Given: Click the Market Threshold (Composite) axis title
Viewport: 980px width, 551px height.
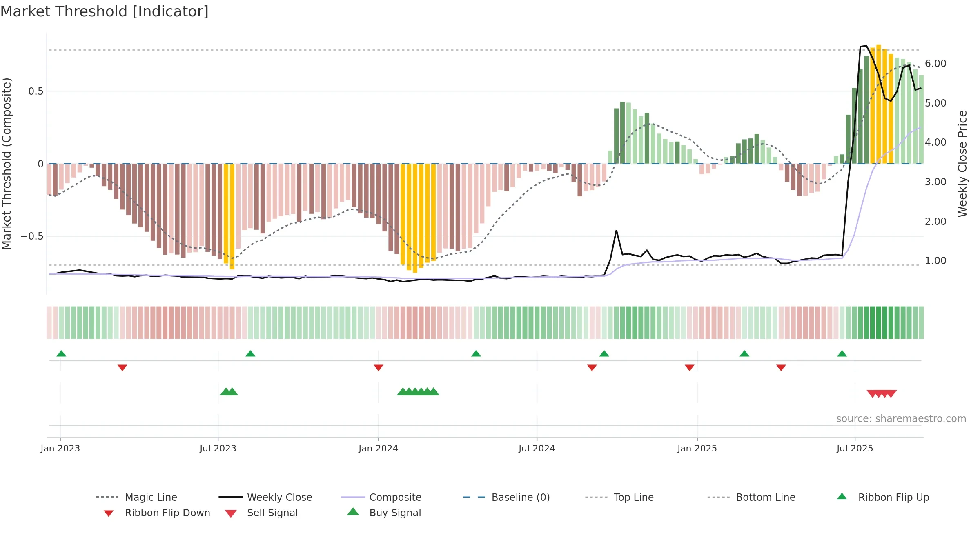Looking at the screenshot, I should click(x=7, y=163).
